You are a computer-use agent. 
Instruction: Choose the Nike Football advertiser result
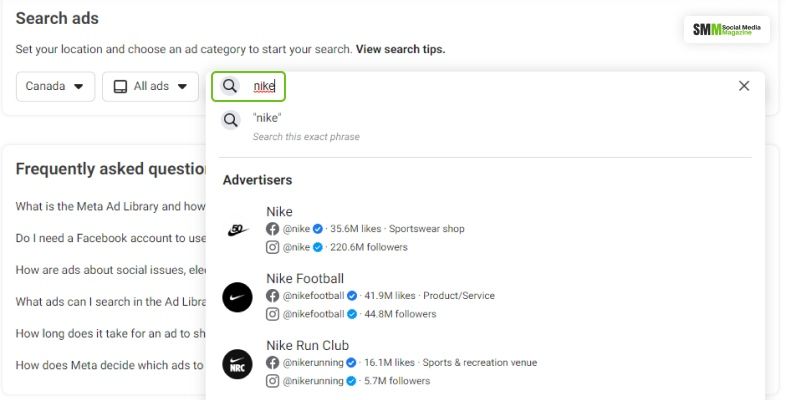(x=305, y=279)
